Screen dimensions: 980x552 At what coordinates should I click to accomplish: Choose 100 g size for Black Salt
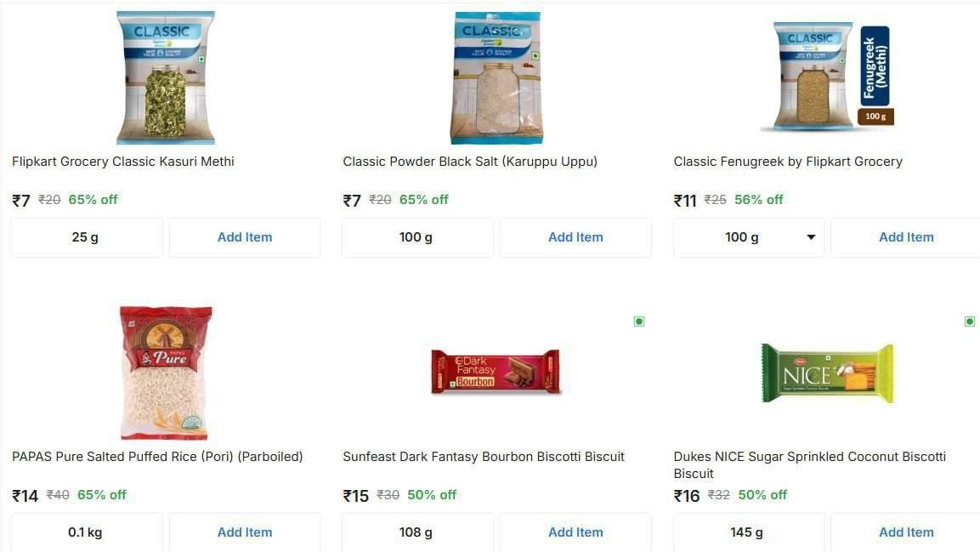click(x=416, y=237)
